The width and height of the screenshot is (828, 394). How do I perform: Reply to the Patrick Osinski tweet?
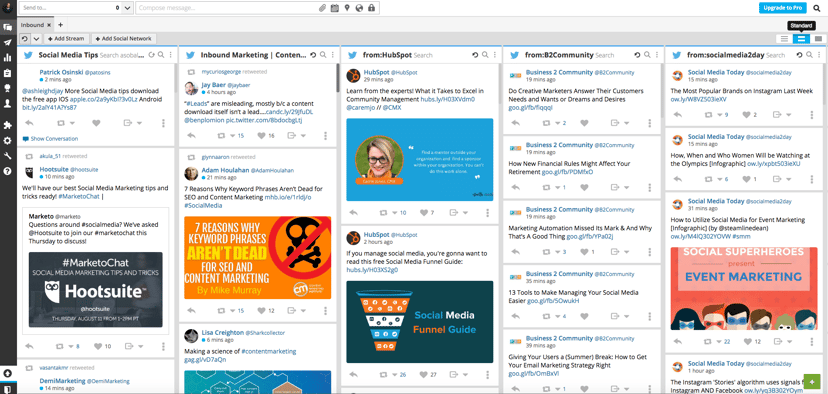click(29, 123)
